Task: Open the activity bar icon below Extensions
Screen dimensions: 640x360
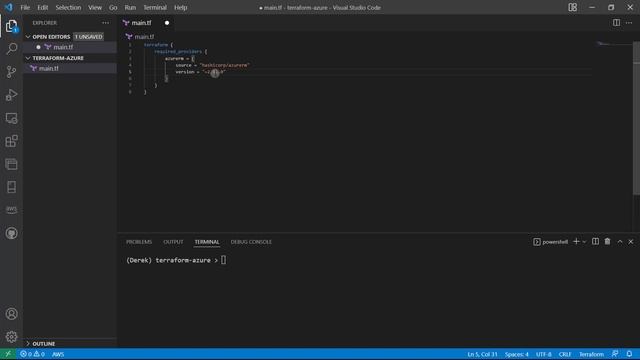Action: 11,164
